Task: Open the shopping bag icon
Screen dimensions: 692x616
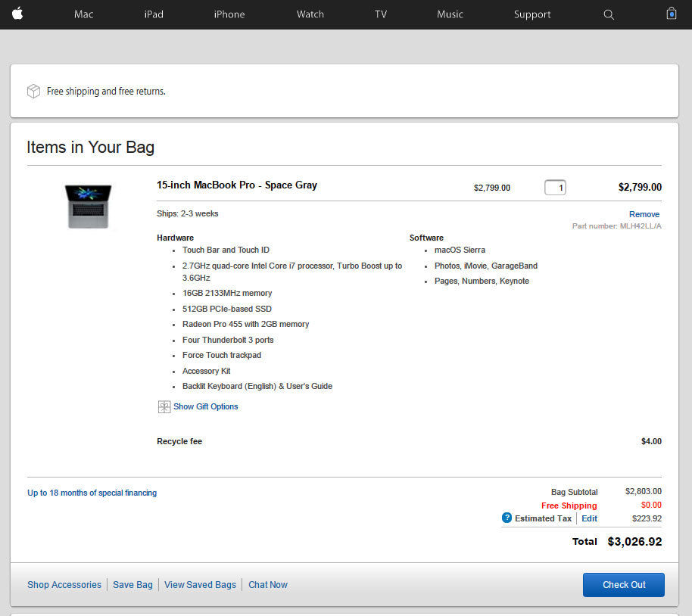Action: (x=672, y=14)
